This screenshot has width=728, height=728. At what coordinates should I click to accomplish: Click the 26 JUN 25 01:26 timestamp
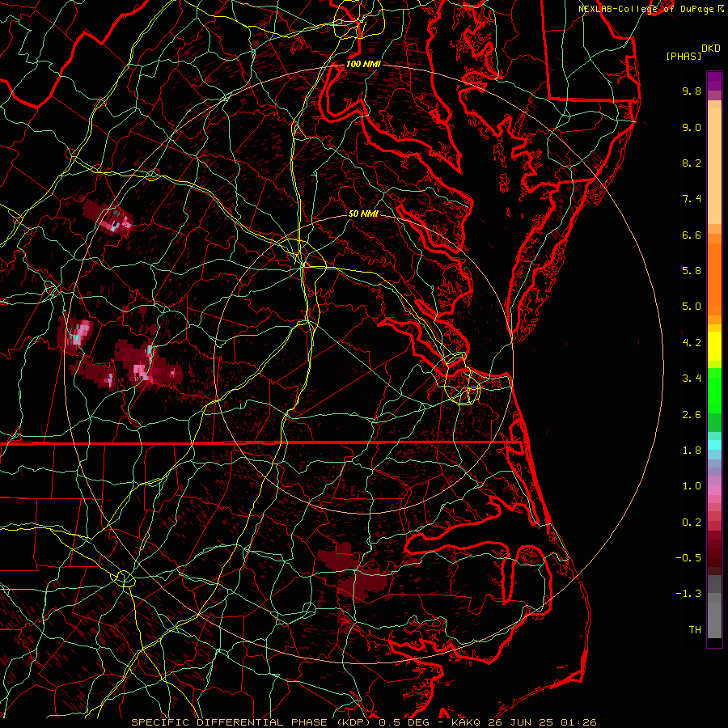541,722
